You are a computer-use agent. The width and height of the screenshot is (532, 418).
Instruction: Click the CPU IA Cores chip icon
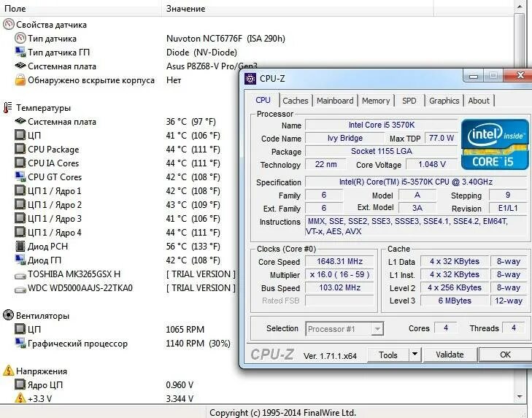pos(20,163)
